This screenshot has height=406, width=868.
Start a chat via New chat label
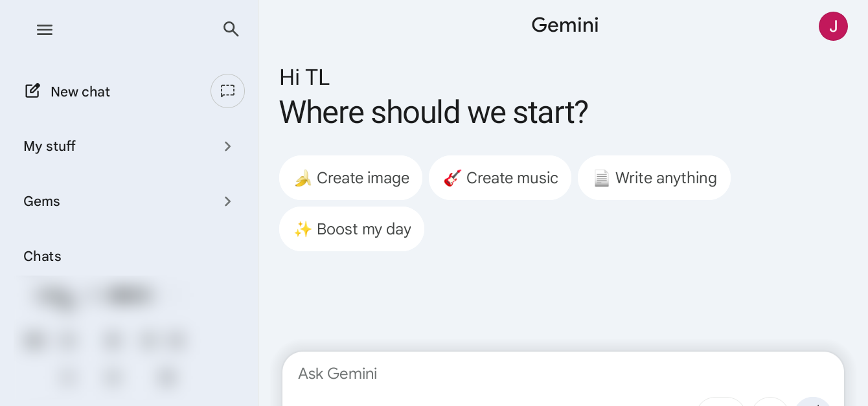pyautogui.click(x=80, y=92)
